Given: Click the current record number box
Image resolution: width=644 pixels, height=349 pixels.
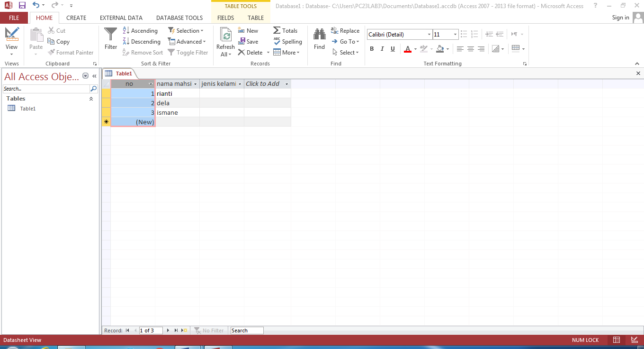Looking at the screenshot, I should pyautogui.click(x=151, y=331).
